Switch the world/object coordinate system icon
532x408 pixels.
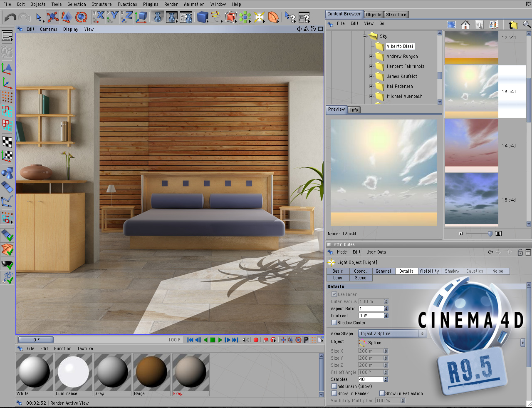tap(141, 17)
